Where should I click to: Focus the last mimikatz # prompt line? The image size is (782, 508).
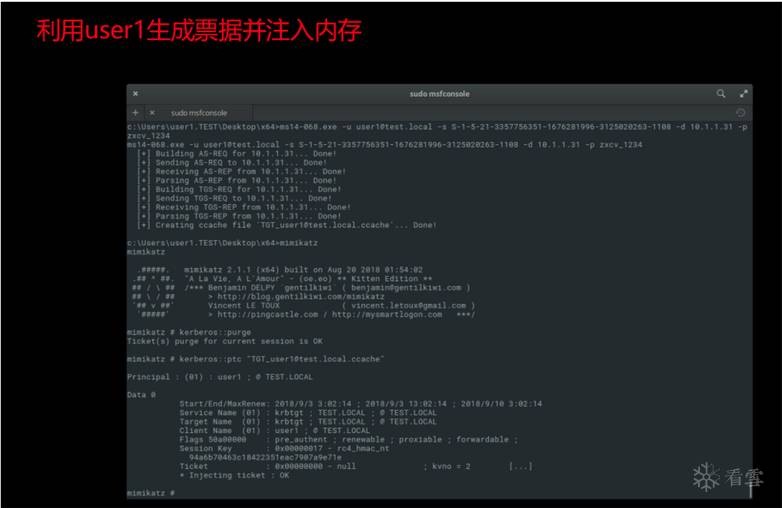pyautogui.click(x=151, y=493)
